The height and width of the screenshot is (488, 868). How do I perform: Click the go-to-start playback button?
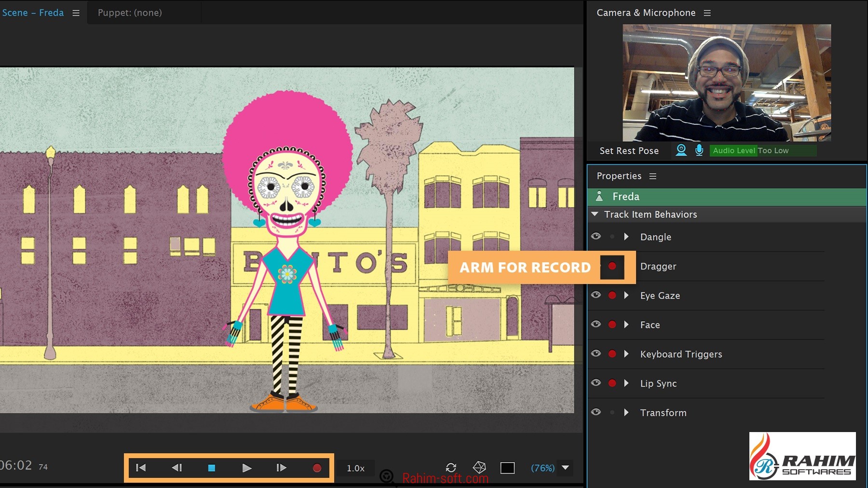[141, 468]
